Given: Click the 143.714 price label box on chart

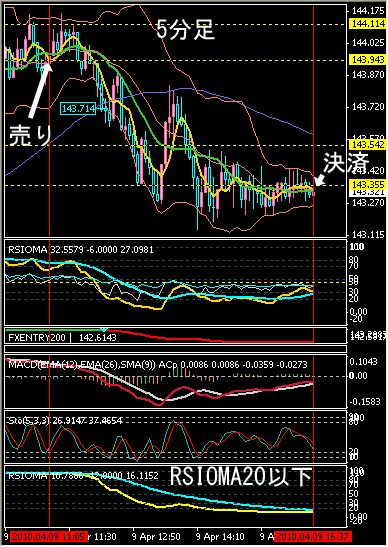Looking at the screenshot, I should pyautogui.click(x=78, y=108).
